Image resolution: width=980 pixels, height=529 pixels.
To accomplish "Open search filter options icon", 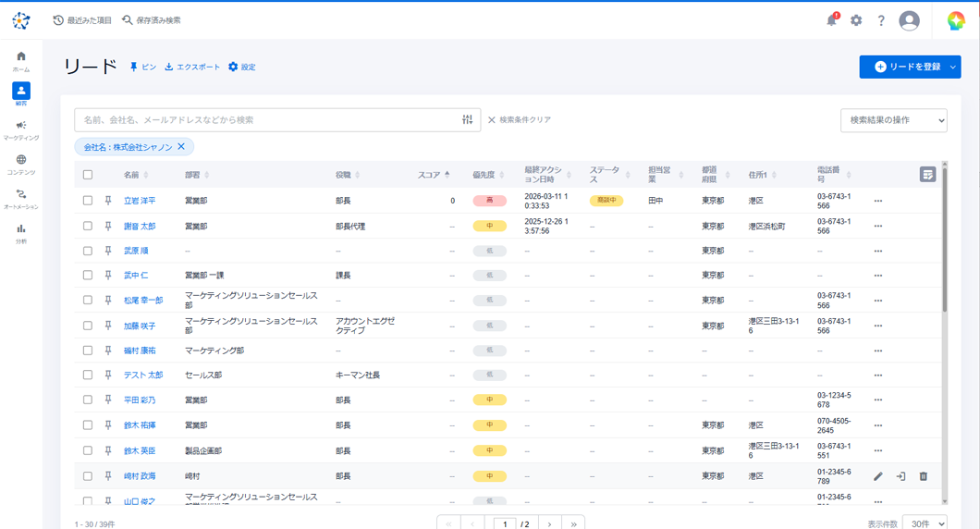I will click(x=468, y=120).
